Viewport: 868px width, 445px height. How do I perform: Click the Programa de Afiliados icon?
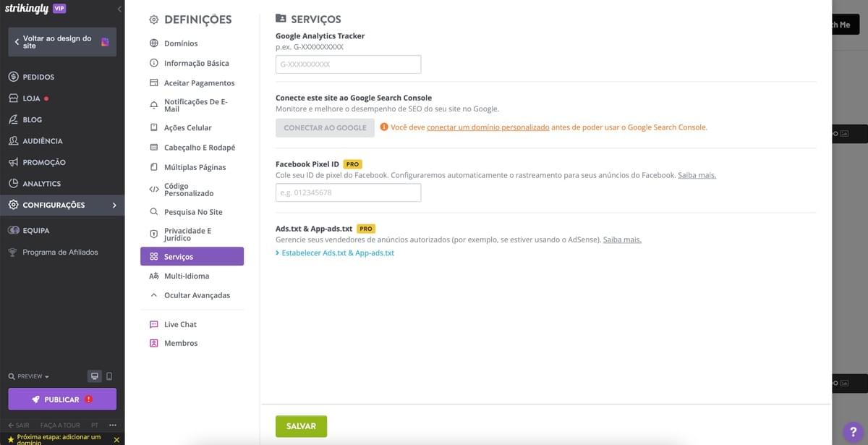(x=12, y=252)
